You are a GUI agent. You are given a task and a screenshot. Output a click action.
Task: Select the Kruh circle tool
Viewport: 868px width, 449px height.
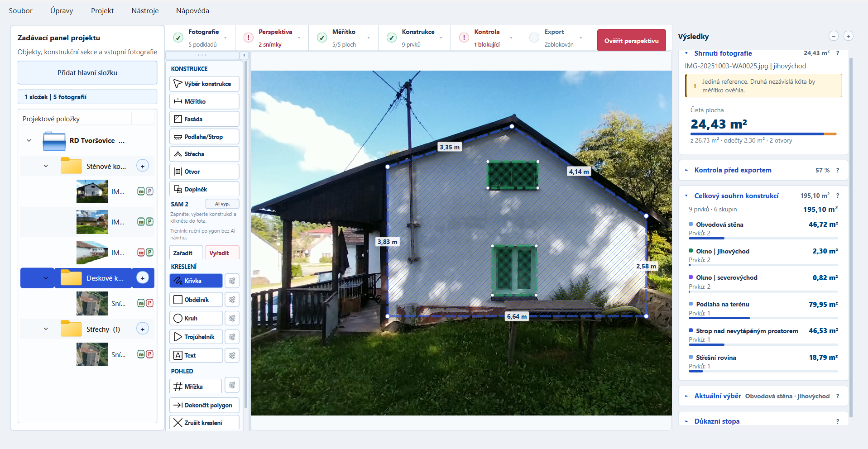pyautogui.click(x=196, y=318)
